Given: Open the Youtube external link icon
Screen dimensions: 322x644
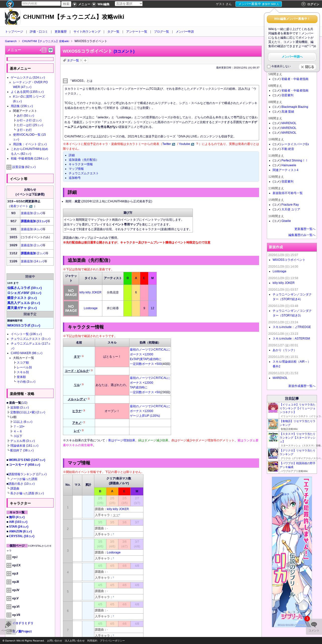Looking at the screenshot, I should 193,144.
